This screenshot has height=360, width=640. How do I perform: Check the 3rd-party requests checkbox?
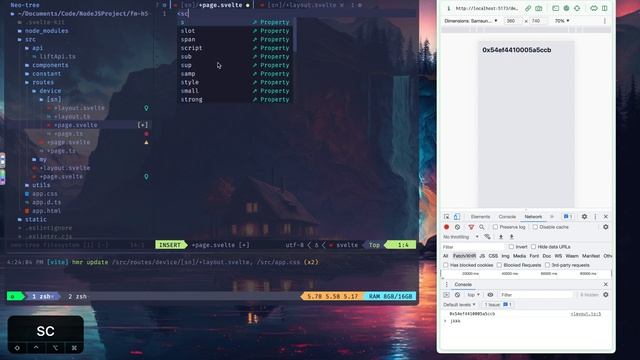(x=547, y=265)
